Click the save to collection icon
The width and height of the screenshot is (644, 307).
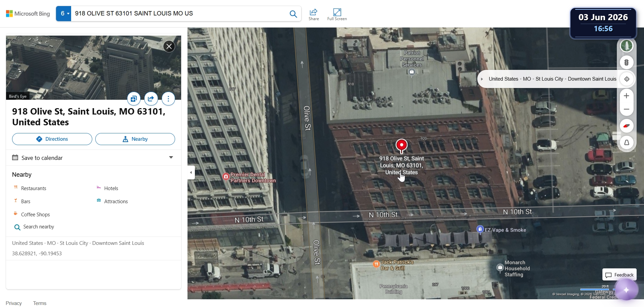click(133, 99)
